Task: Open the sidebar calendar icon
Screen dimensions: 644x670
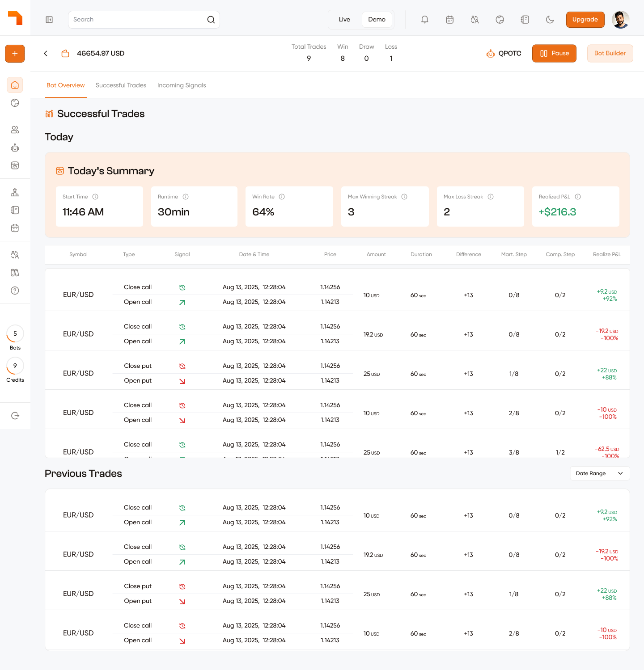Action: coord(15,228)
